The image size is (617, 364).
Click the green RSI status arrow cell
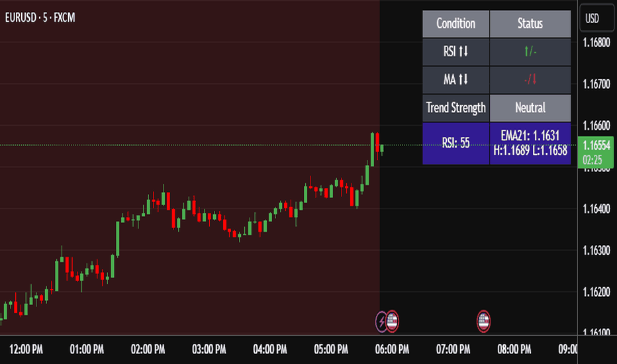point(530,52)
